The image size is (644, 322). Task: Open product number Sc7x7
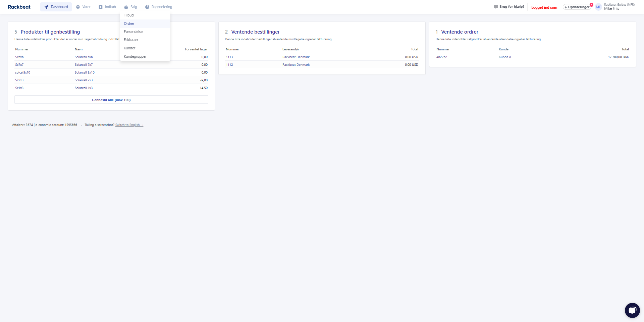(x=19, y=65)
